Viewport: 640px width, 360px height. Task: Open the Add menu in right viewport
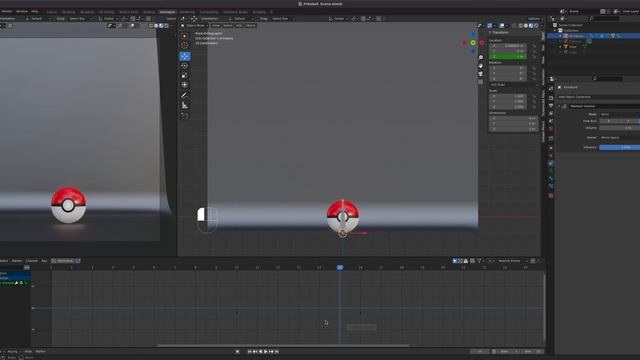pos(239,26)
